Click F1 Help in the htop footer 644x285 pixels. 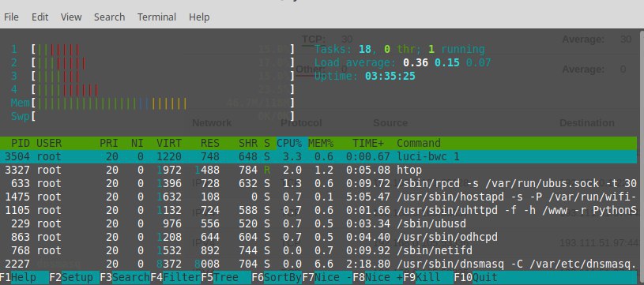tap(24, 278)
